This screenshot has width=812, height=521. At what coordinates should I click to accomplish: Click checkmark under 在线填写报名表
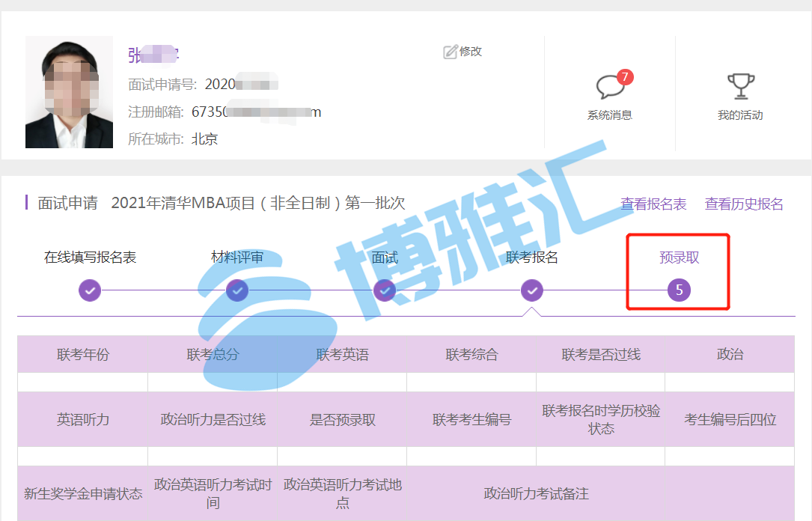coord(90,290)
